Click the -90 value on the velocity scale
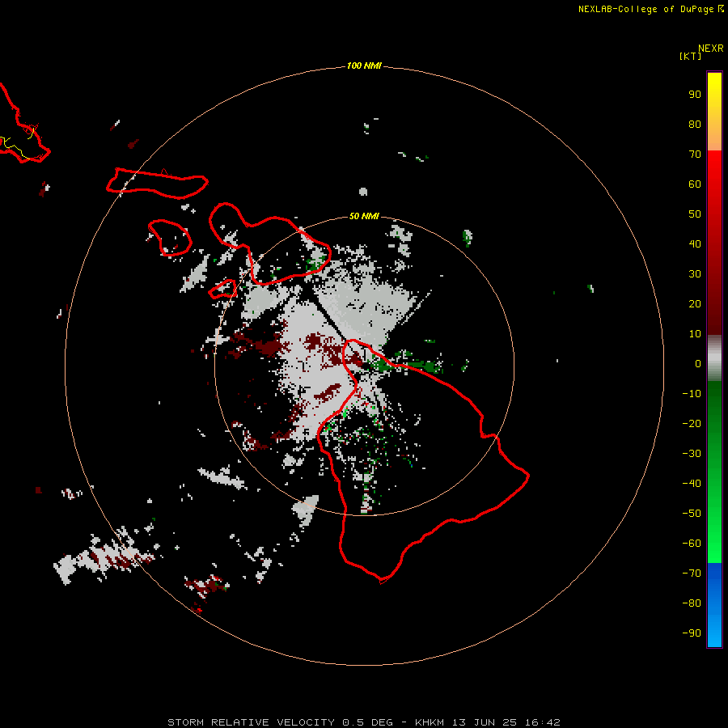 click(692, 633)
